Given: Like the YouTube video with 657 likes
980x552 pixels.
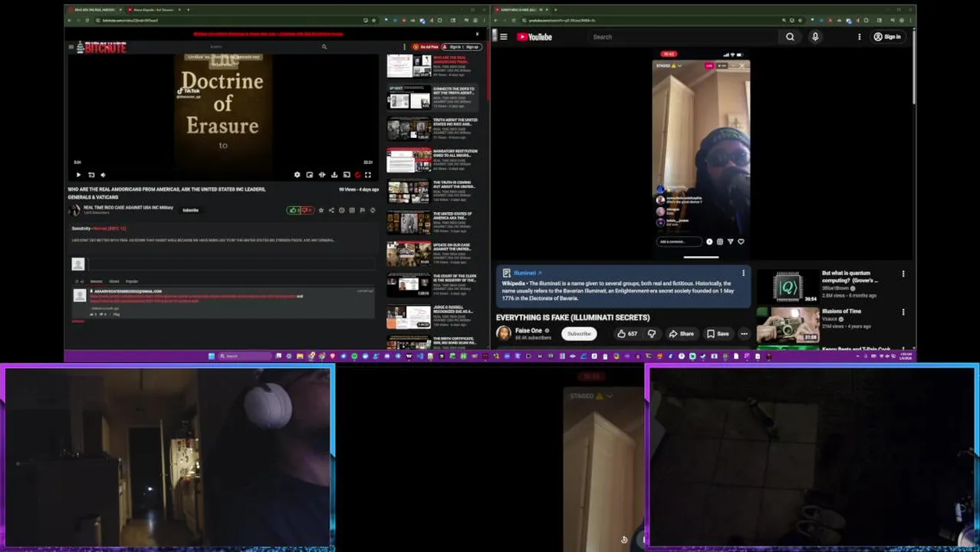Looking at the screenshot, I should (627, 333).
